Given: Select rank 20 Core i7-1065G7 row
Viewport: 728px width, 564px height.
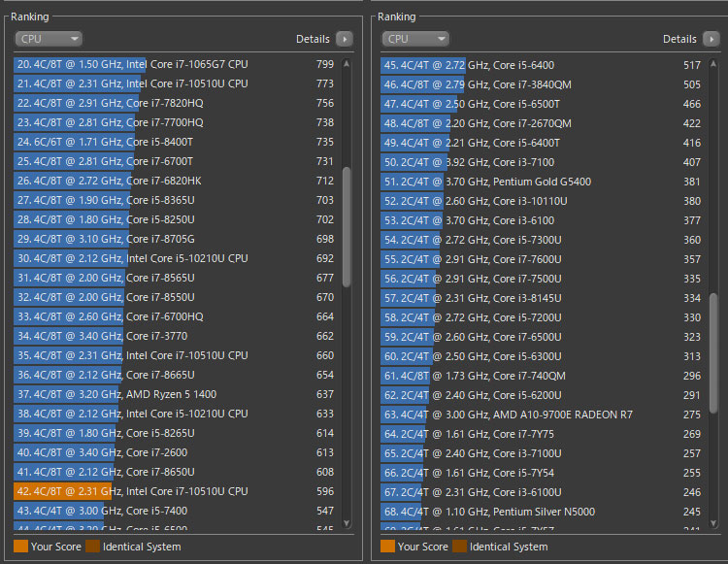Looking at the screenshot, I should (176, 64).
